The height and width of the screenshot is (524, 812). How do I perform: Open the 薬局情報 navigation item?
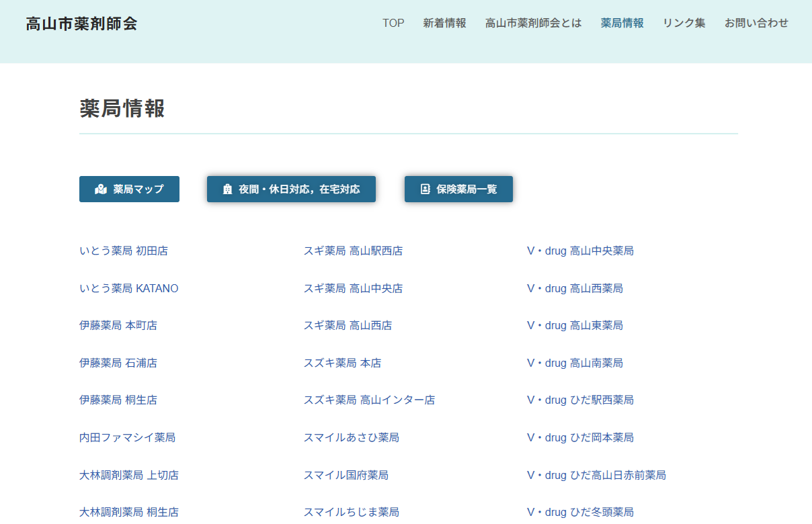pos(622,23)
